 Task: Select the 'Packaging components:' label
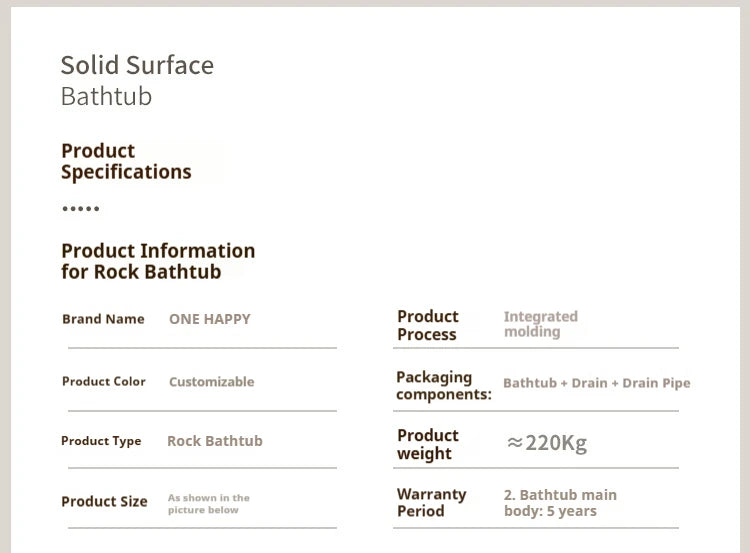[x=444, y=386]
